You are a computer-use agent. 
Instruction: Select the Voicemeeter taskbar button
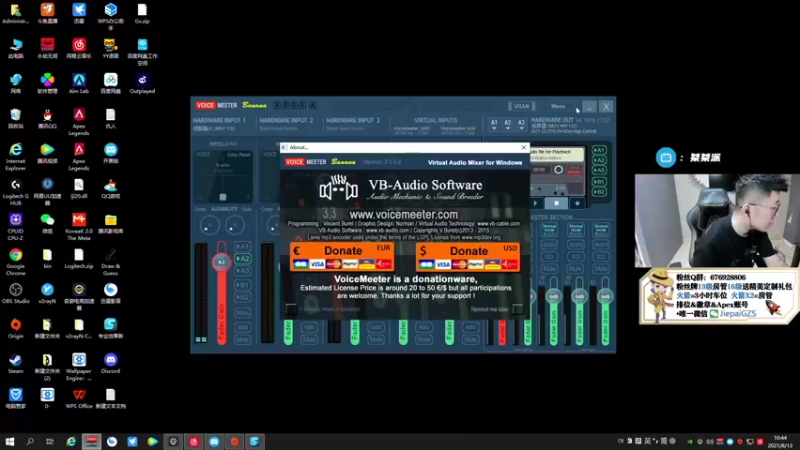pyautogui.click(x=91, y=441)
